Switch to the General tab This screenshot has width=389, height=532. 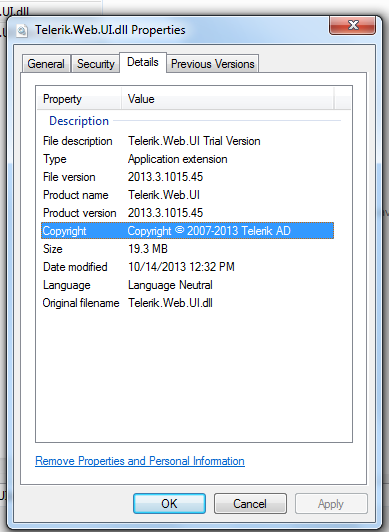[46, 64]
